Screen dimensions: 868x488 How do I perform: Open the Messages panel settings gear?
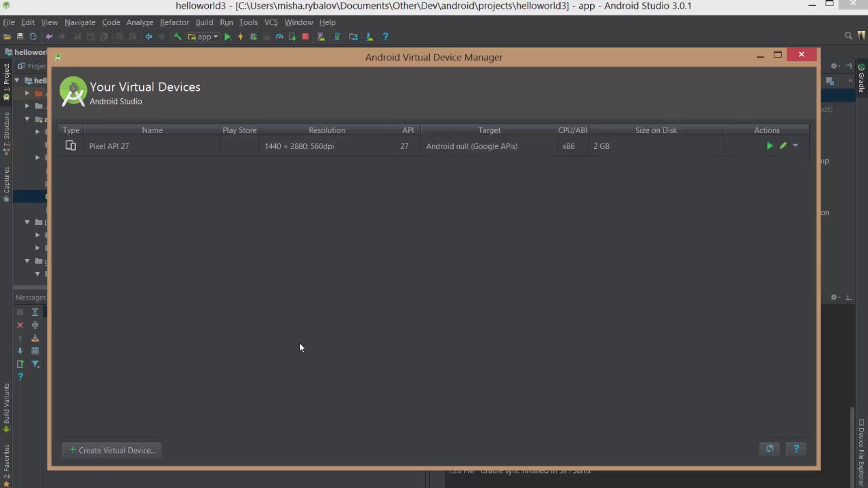pyautogui.click(x=835, y=298)
